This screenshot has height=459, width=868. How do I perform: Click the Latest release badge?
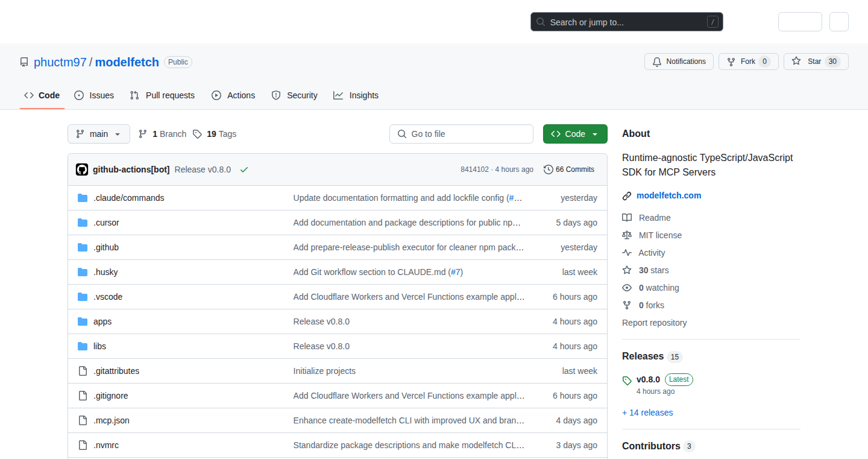coord(679,379)
